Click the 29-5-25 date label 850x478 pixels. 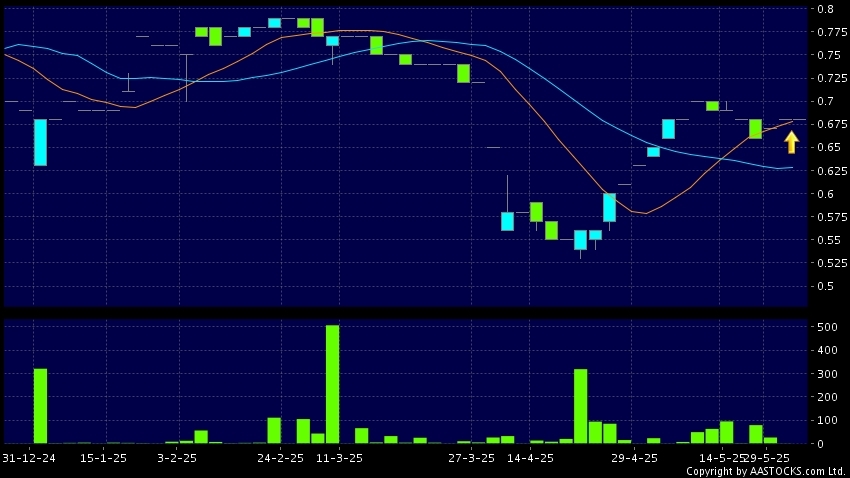point(767,458)
